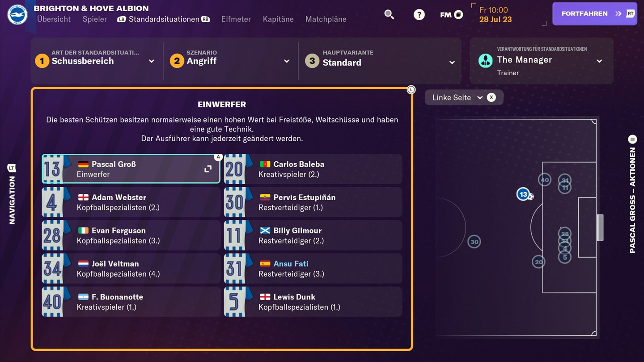This screenshot has height=362, width=644.
Task: Click the Brighton & Hove Albion club crest
Action: [x=17, y=15]
